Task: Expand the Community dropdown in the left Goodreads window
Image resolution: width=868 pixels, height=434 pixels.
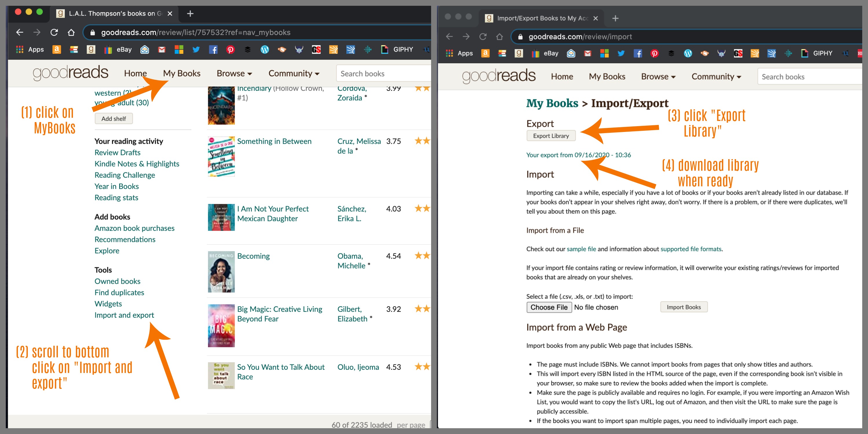Action: tap(294, 73)
